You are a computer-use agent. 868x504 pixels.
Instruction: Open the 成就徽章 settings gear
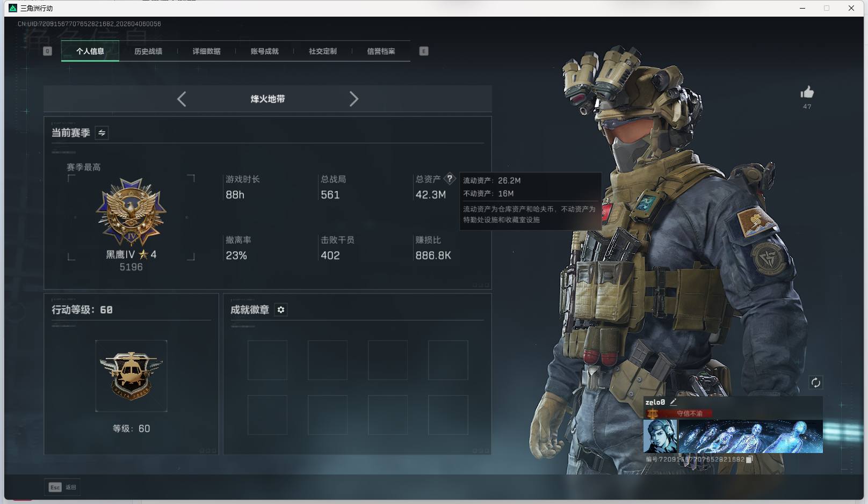click(281, 310)
